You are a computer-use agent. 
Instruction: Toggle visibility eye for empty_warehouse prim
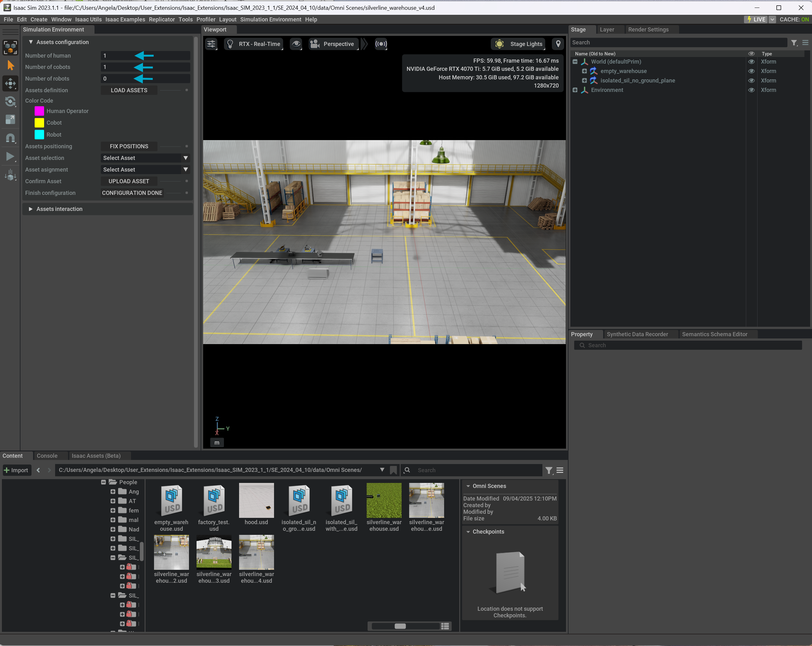[751, 71]
